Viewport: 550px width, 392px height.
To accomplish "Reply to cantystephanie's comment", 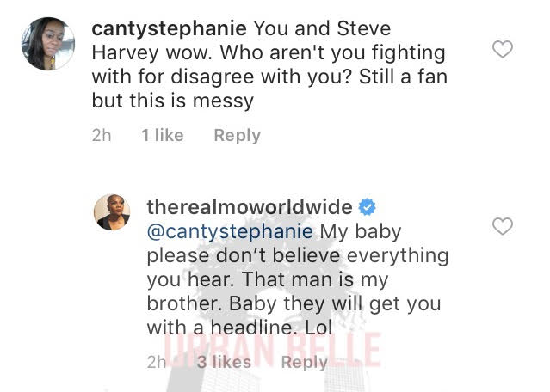I will 237,135.
